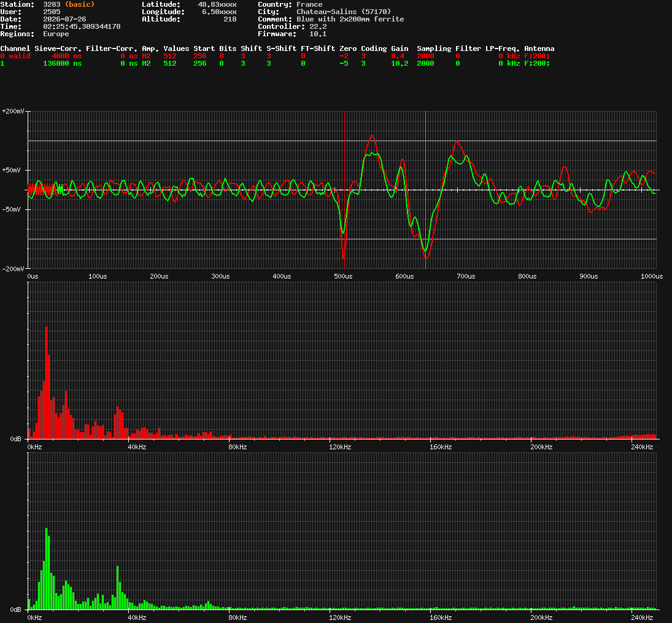Screen dimensions: 672x623
Task: Click the Antenna column header
Action: tap(539, 48)
